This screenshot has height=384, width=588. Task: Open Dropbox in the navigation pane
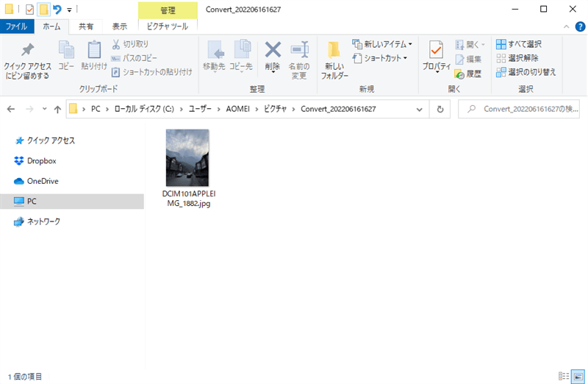[41, 160]
